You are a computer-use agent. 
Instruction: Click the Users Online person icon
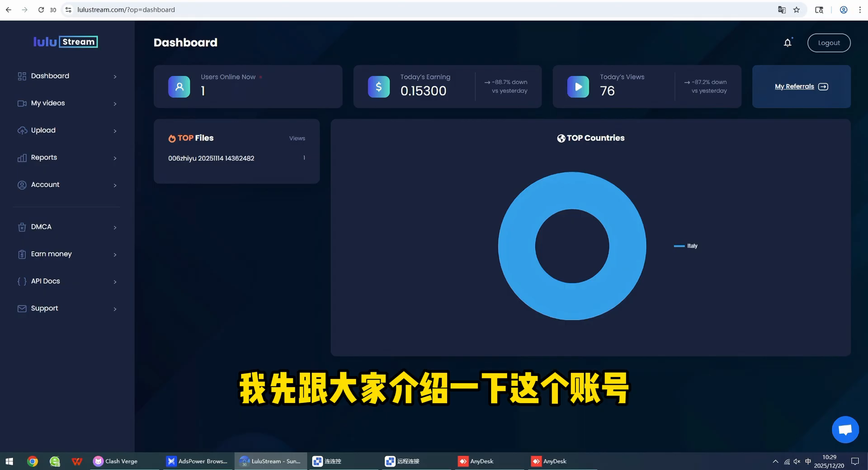click(179, 87)
